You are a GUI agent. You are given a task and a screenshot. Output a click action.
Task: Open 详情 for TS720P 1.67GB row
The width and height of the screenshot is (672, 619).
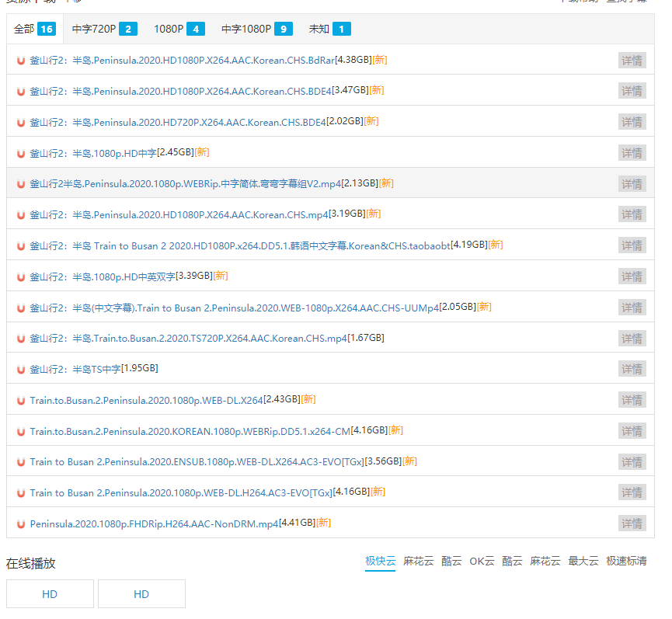coord(632,339)
